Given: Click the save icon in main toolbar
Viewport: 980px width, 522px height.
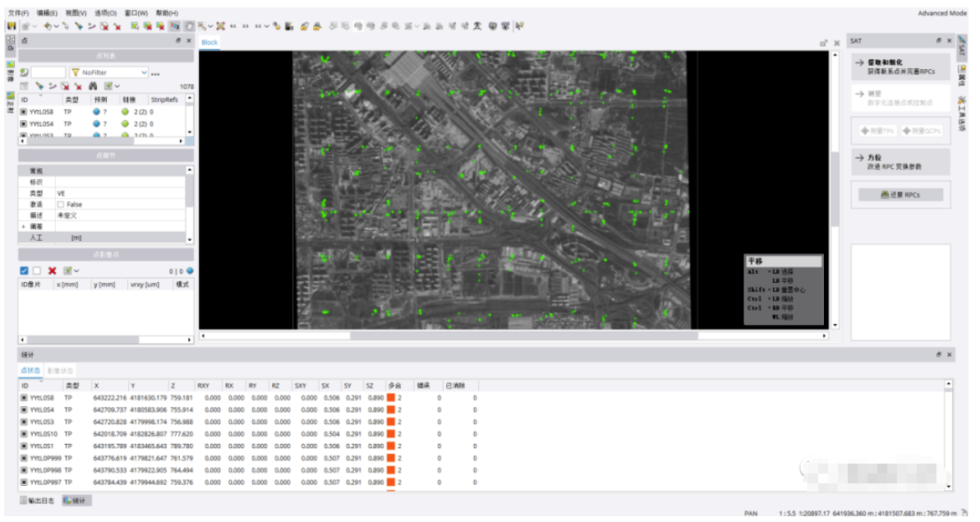Looking at the screenshot, I should (x=12, y=26).
